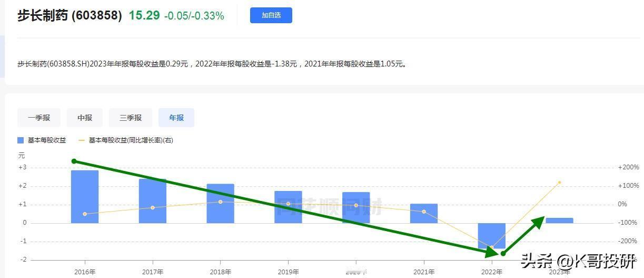Click the 2021年 earnings bar
The width and height of the screenshot is (644, 278).
424,213
